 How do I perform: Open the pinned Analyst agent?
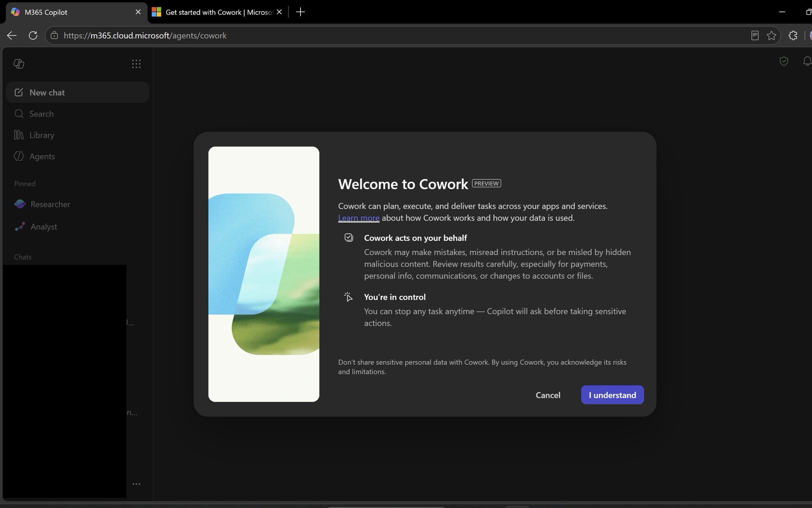[78, 227]
